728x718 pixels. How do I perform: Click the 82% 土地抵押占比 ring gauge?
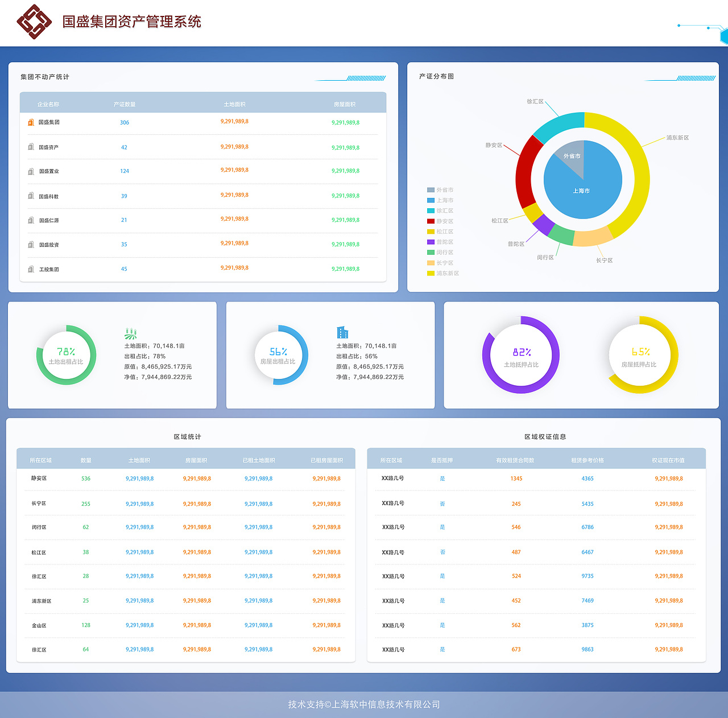pyautogui.click(x=521, y=355)
